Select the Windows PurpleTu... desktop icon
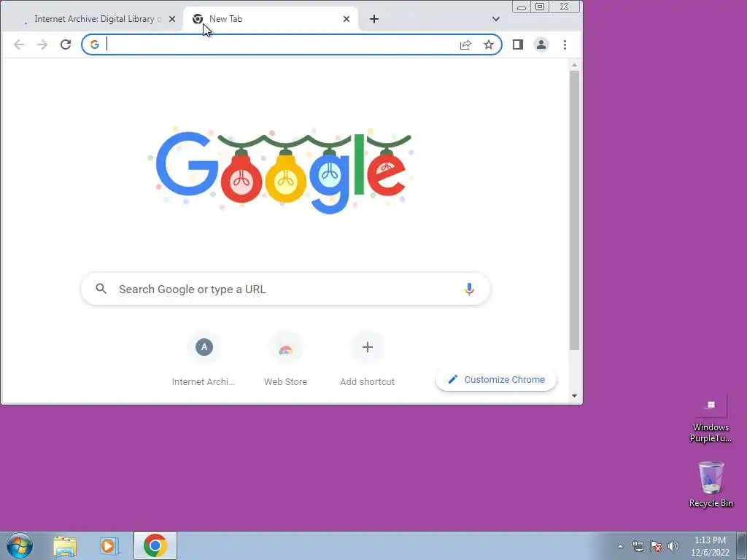Viewport: 747px width, 560px height. [x=711, y=419]
